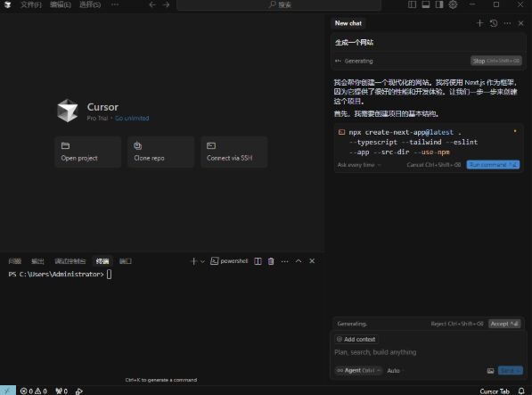Kill terminal with trash icon
This screenshot has width=532, height=395.
point(271,261)
